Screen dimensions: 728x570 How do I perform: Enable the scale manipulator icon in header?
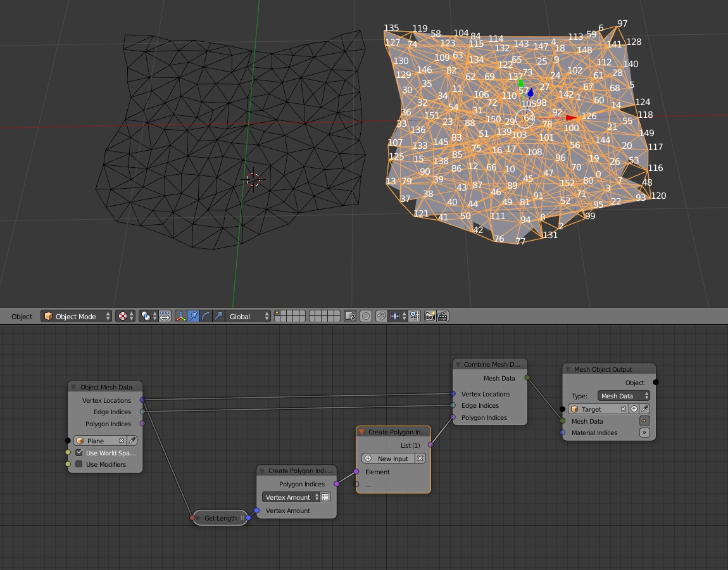(220, 317)
